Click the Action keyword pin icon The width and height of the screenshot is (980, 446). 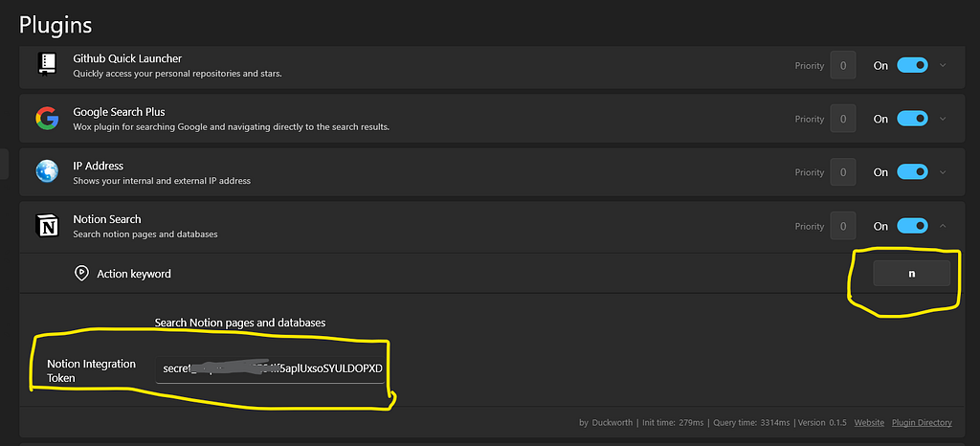[81, 273]
